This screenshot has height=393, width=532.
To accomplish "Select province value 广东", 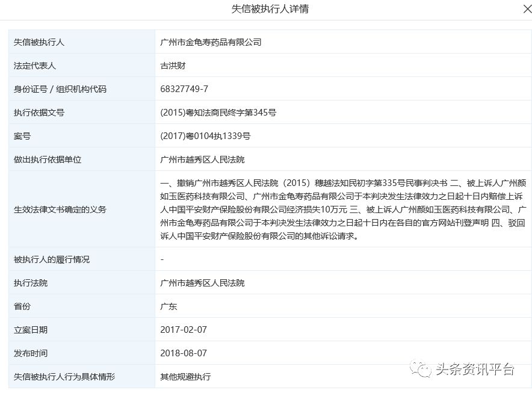I will pos(169,306).
